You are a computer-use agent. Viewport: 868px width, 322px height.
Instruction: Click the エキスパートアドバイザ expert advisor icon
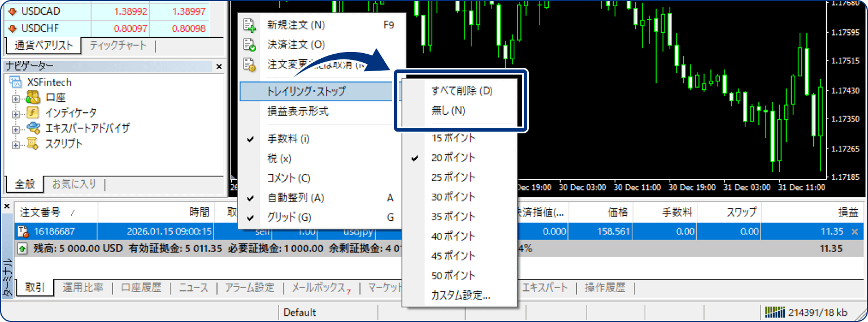(33, 128)
